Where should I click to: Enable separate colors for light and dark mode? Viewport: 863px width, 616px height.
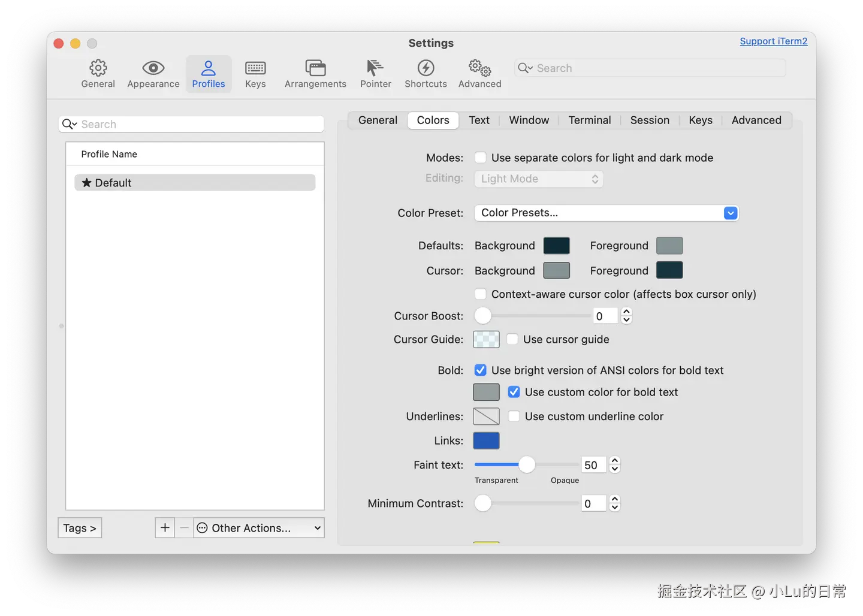(481, 158)
